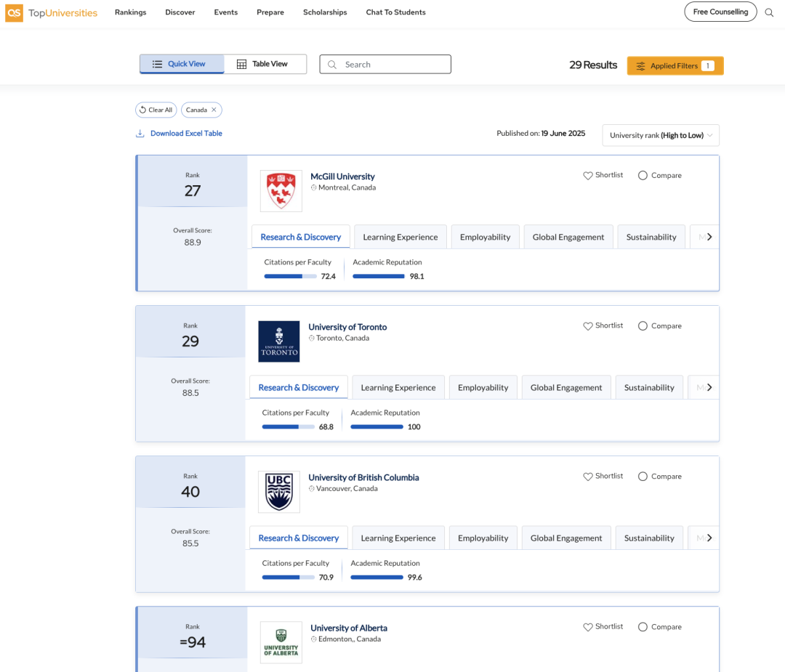Image resolution: width=785 pixels, height=672 pixels.
Task: Click the rank =94 number
Action: click(x=193, y=642)
